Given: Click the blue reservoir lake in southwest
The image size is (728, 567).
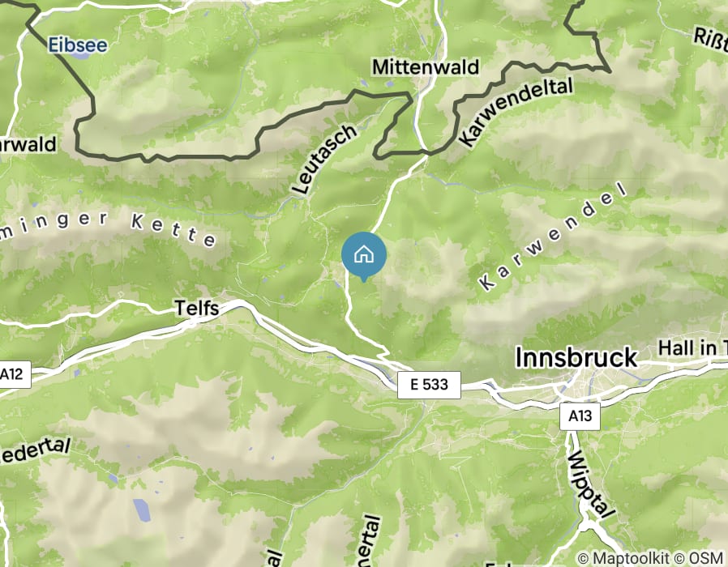Looking at the screenshot, I should pyautogui.click(x=141, y=509).
